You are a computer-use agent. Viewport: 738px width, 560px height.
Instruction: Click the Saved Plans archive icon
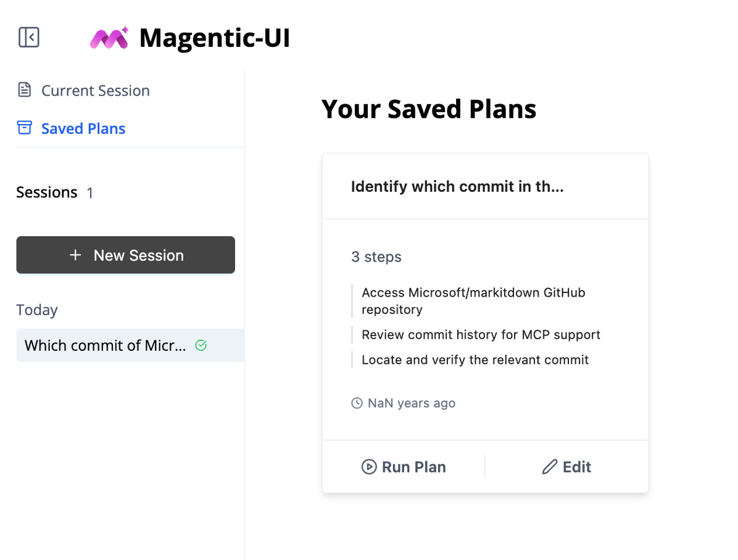click(x=24, y=128)
